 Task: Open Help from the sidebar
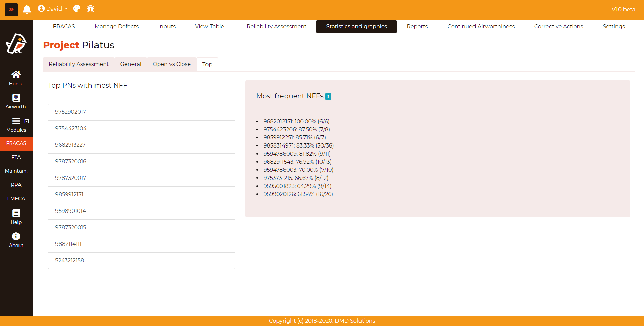[16, 217]
